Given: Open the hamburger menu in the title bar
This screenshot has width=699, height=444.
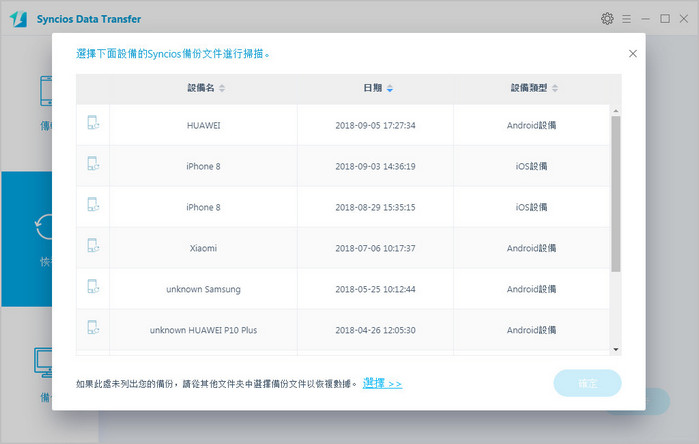Looking at the screenshot, I should coord(626,19).
